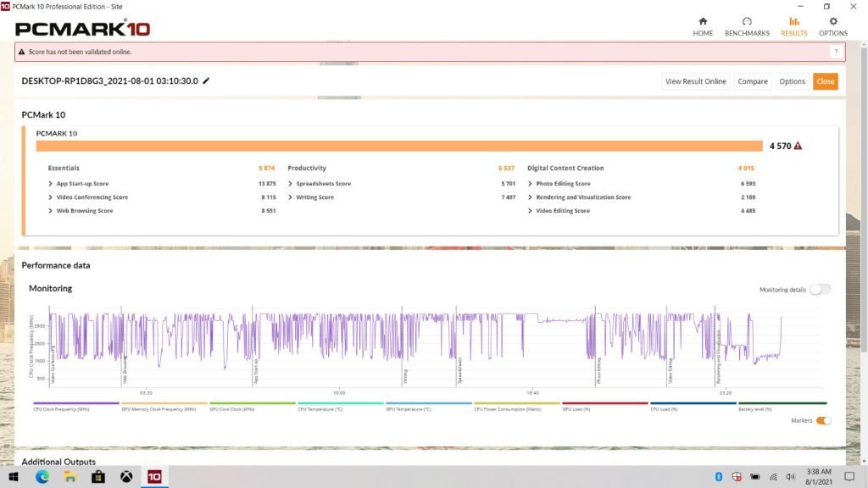
Task: Click the PCMark 10 taskbar icon
Action: coord(154,476)
